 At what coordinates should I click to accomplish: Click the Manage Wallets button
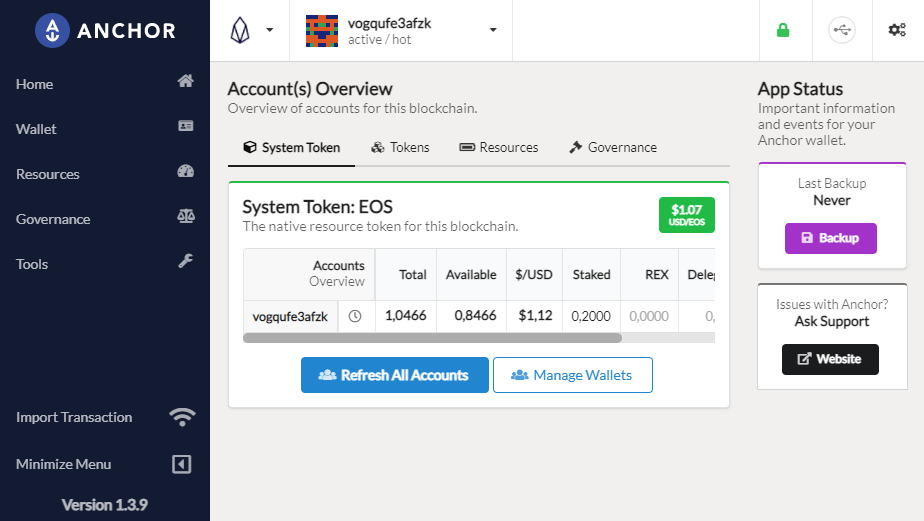pos(572,375)
